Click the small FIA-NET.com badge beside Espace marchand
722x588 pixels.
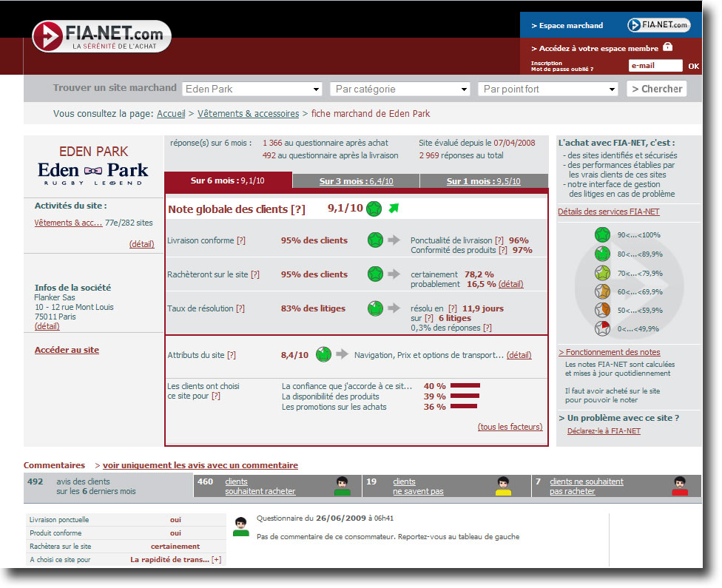point(659,25)
